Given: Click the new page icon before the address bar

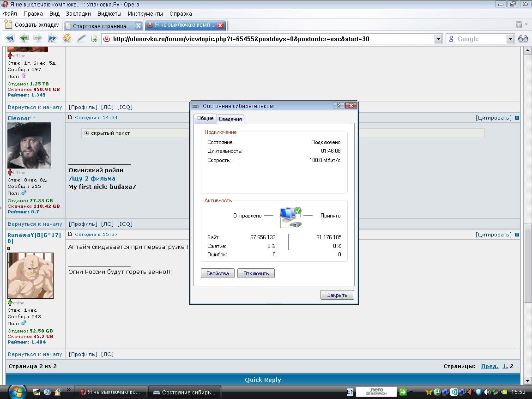Looking at the screenshot, I should pos(94,39).
